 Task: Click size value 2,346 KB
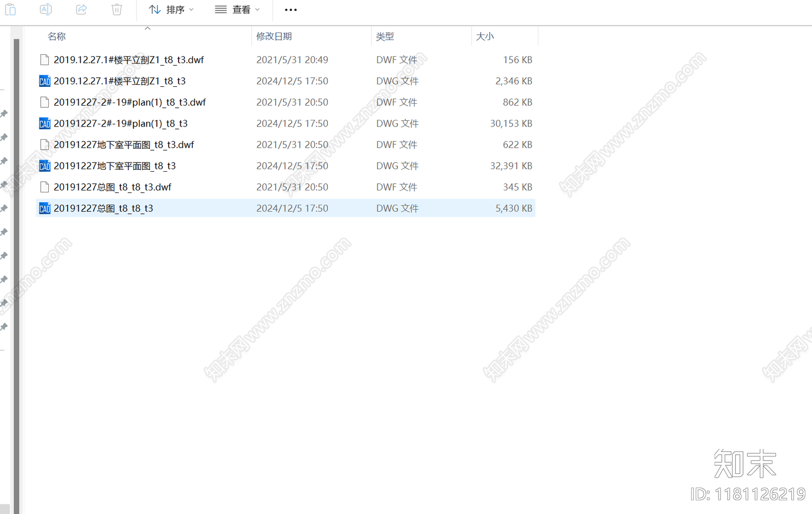click(514, 81)
